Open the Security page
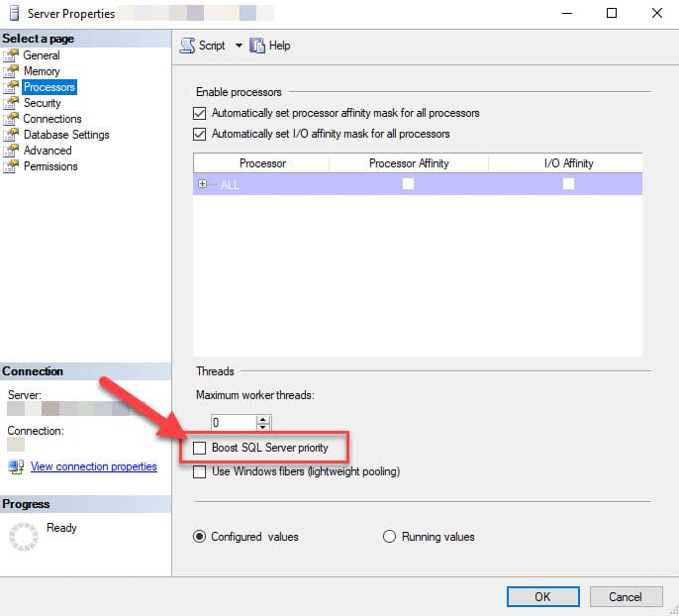Screen dimensions: 679x616 click(42, 103)
